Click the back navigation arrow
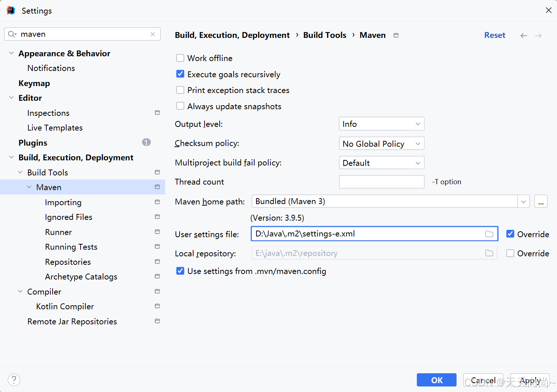Screen dimensions: 557x392 (524, 36)
